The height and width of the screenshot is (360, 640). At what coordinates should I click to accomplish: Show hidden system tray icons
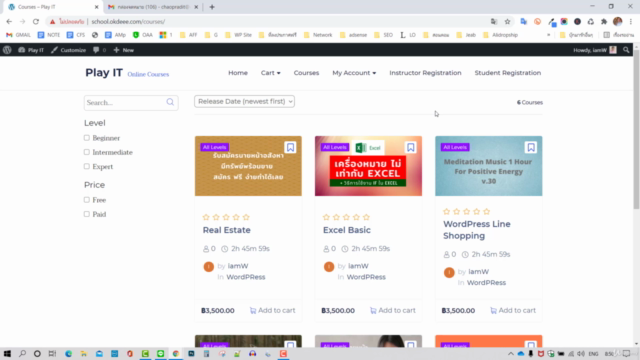point(511,353)
